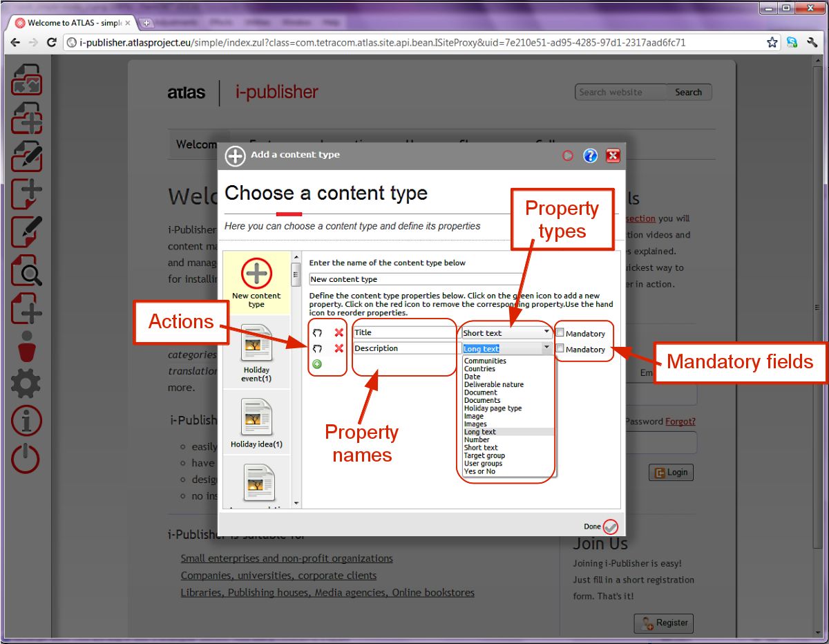829x644 pixels.
Task: Open the site switcher icon in left sidebar
Action: click(27, 79)
